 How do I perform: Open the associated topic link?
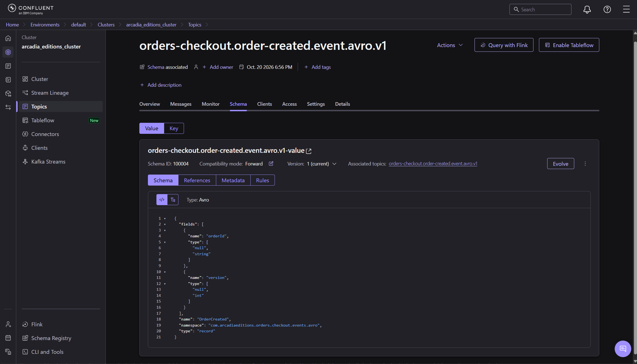(433, 164)
